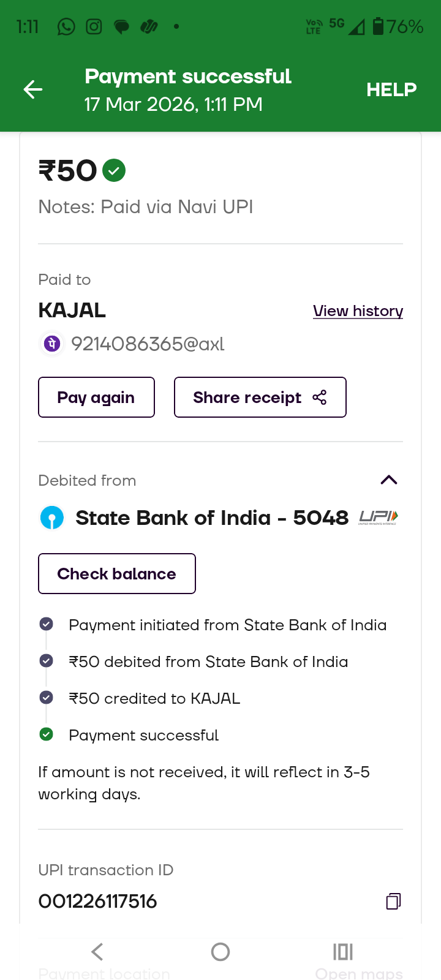Tap the Pay again button
Viewport: 441px width, 980px height.
(96, 398)
